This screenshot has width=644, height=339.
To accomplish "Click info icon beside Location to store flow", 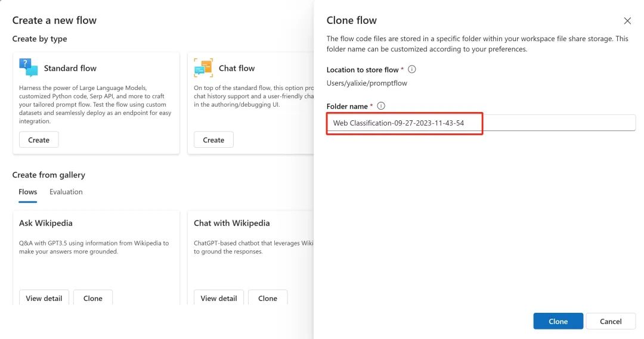I will [411, 70].
